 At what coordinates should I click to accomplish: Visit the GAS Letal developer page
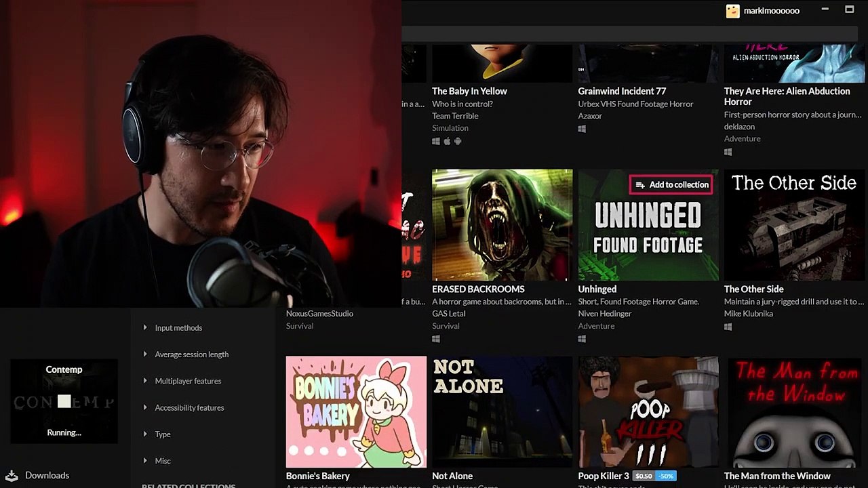pos(449,314)
